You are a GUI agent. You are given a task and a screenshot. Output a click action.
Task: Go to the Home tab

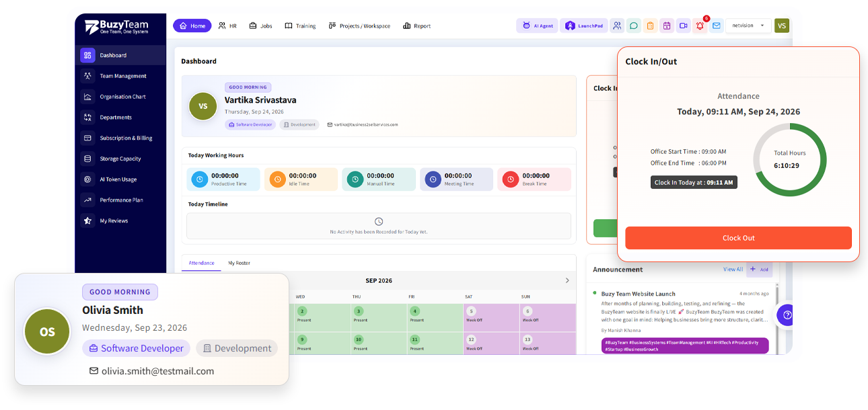click(192, 26)
